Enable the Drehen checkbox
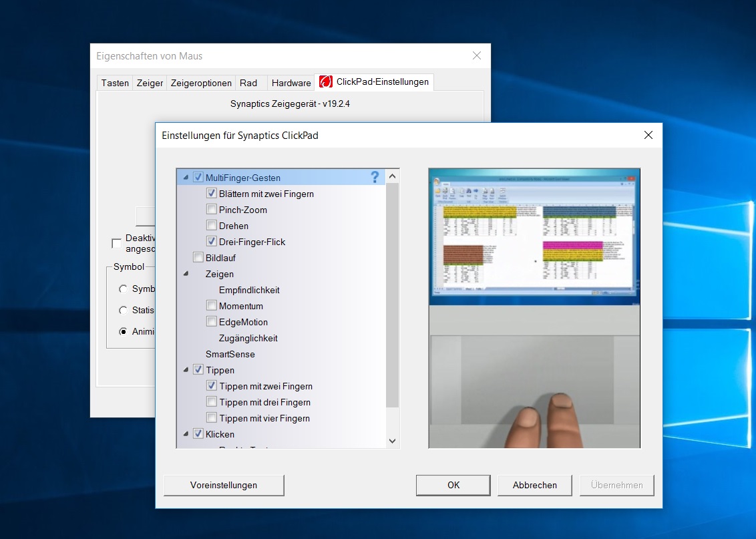756x539 pixels. 211,225
